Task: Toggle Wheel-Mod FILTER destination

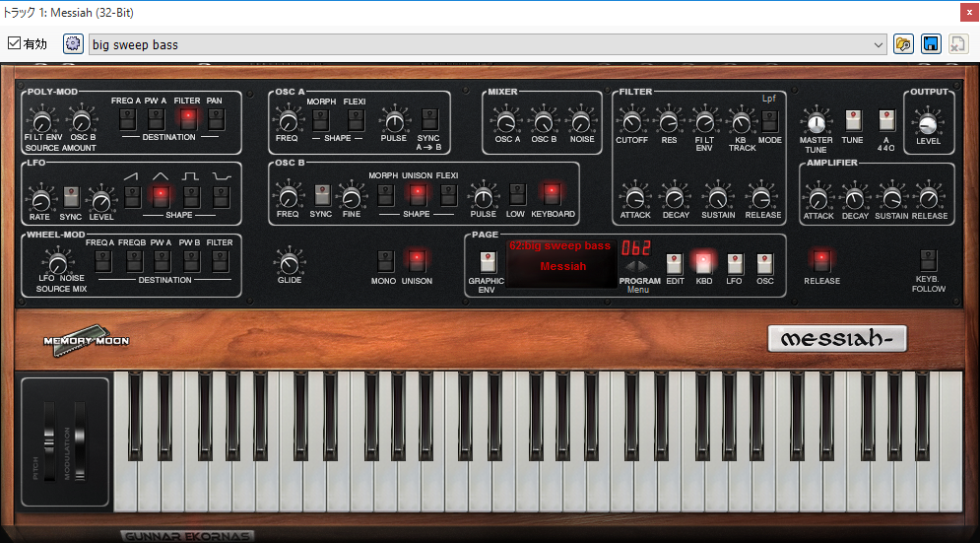Action: point(220,261)
